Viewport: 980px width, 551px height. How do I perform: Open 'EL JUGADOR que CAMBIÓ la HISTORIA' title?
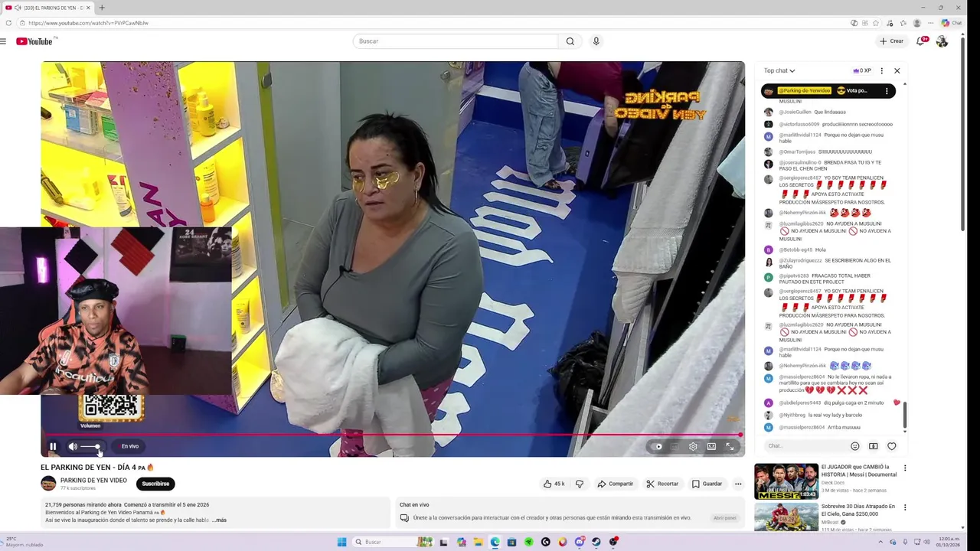point(858,471)
